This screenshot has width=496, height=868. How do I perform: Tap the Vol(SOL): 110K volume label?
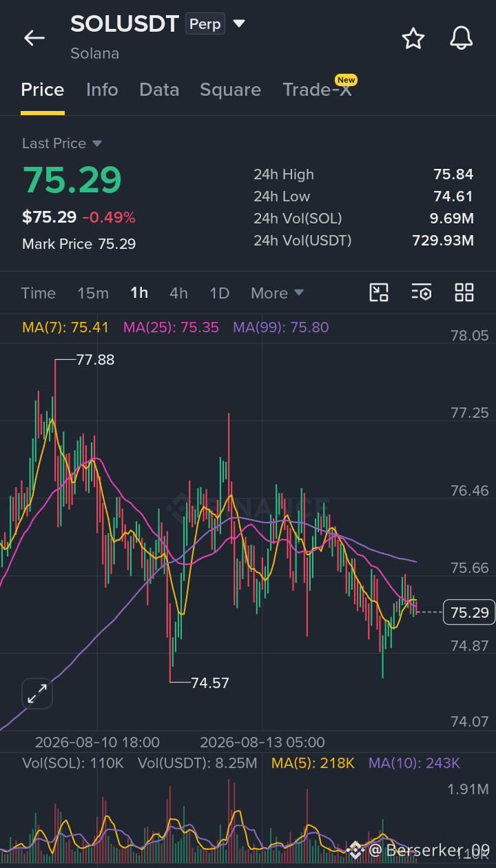pos(73,763)
